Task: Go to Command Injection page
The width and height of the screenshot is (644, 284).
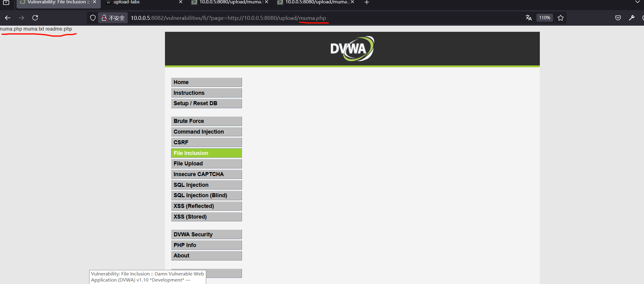Action: click(x=207, y=132)
